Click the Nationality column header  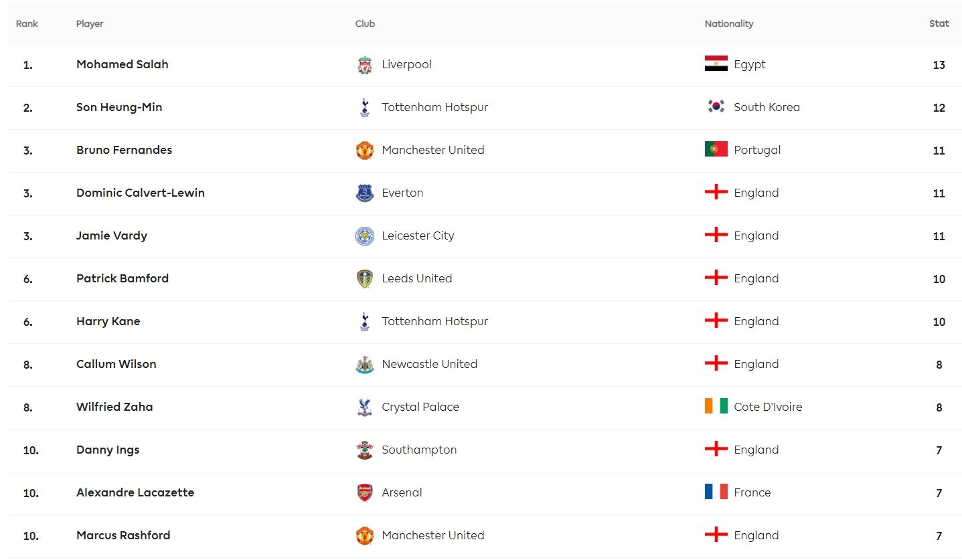[728, 23]
